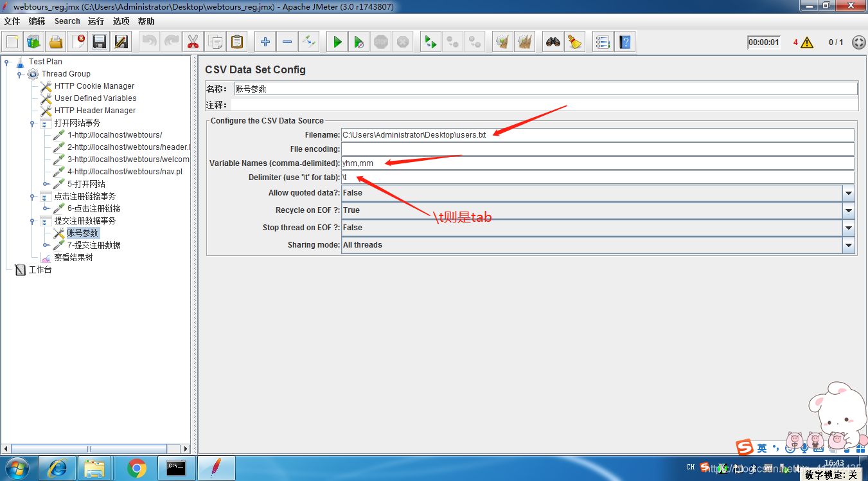
Task: Click the Copy icon
Action: 215,42
